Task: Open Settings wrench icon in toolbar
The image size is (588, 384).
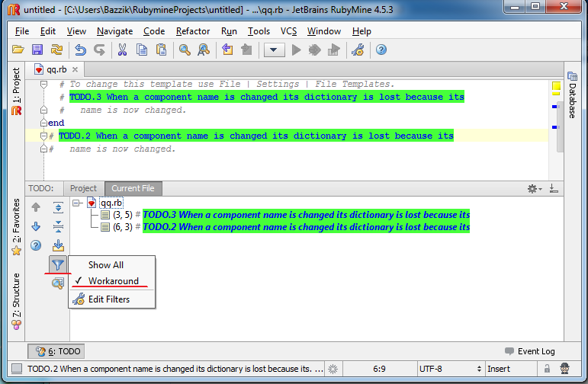Action: (358, 50)
